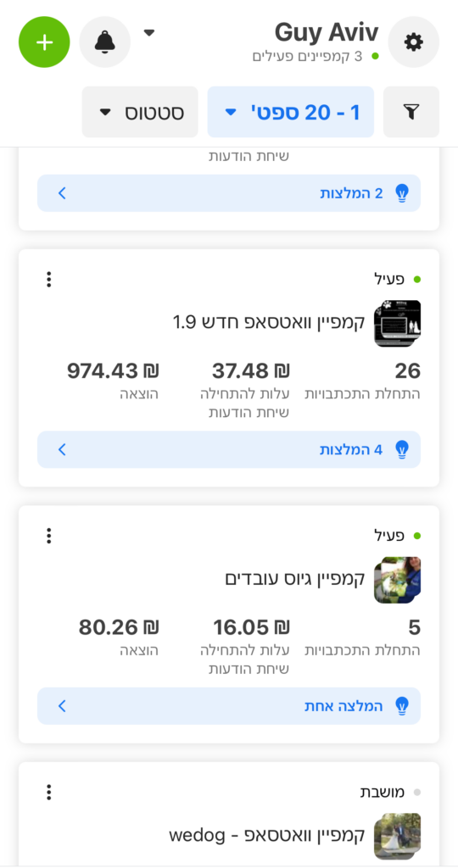This screenshot has width=458, height=868.
Task: Open three-dot menu for wedog campaign
Action: click(48, 793)
